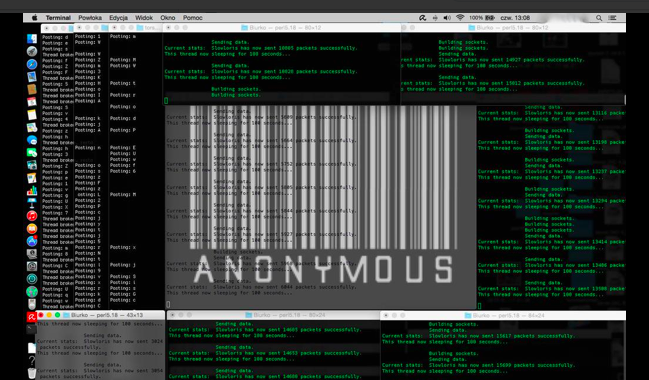This screenshot has width=649, height=380.
Task: Click line reporting 14605 packets sent
Action: pos(265,330)
